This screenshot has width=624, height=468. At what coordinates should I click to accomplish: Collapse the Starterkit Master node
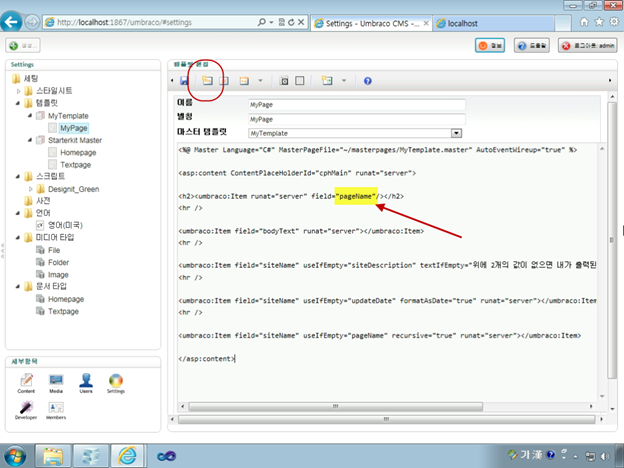[x=30, y=140]
